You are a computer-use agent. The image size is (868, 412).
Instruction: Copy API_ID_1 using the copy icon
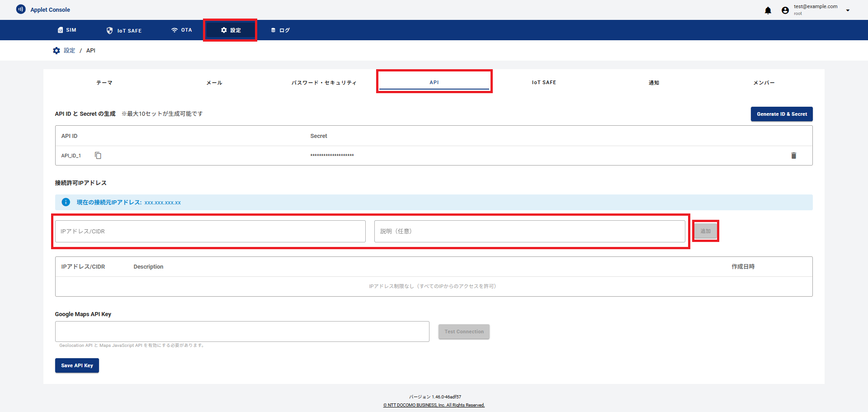click(98, 156)
